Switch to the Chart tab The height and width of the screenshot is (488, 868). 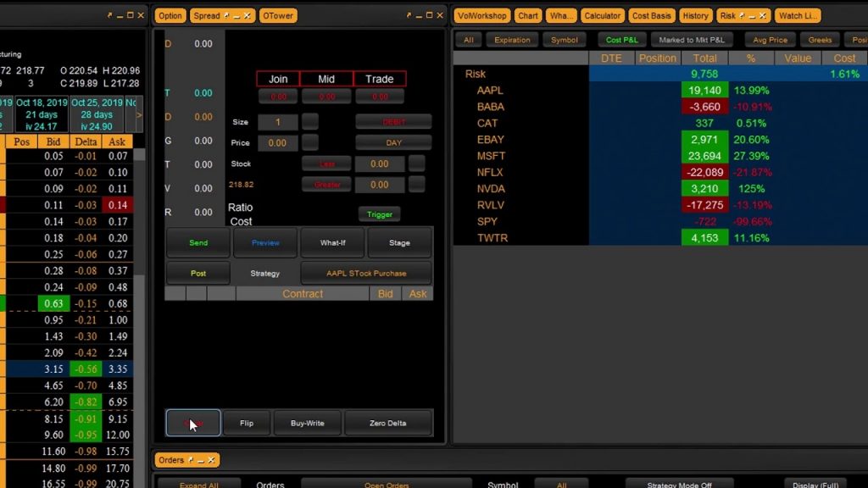click(527, 15)
